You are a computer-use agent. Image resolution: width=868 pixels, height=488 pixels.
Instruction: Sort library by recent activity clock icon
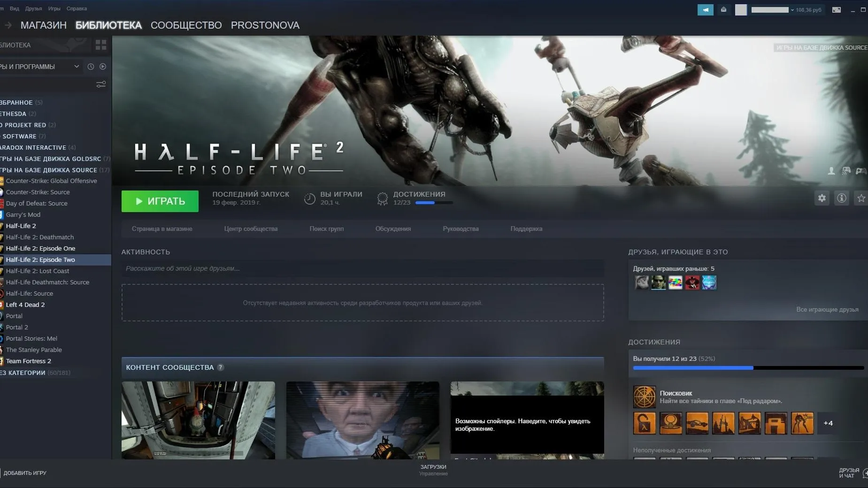(x=91, y=67)
